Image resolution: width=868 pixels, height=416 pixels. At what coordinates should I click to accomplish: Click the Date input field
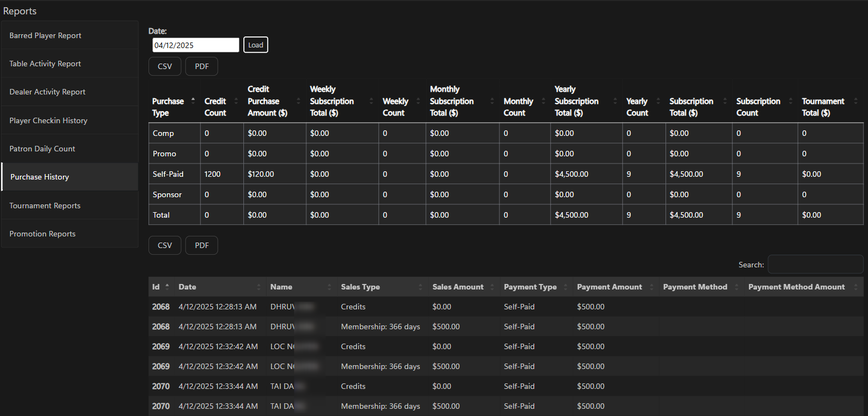pos(195,45)
